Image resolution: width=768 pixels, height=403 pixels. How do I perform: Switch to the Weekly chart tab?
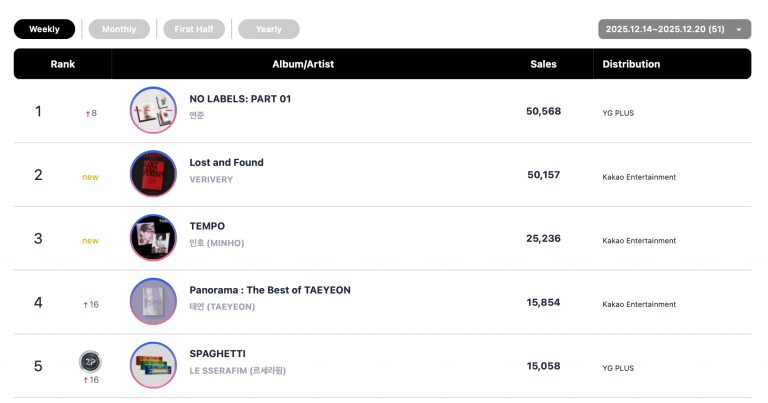44,29
